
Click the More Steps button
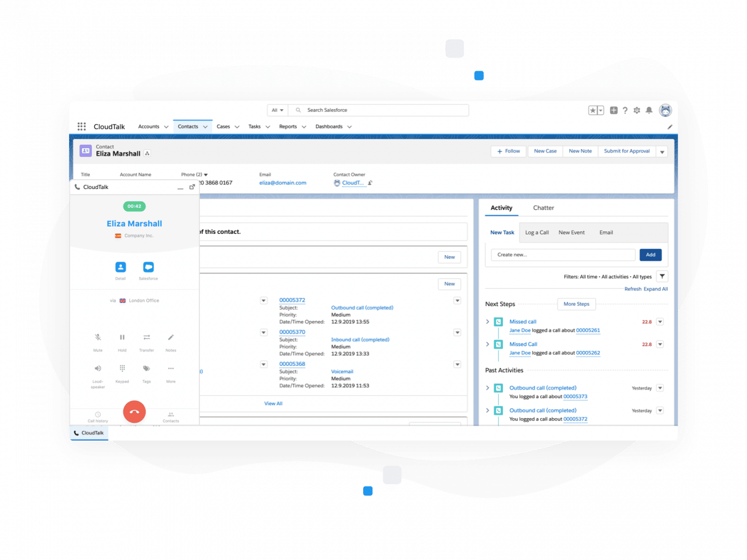point(576,304)
